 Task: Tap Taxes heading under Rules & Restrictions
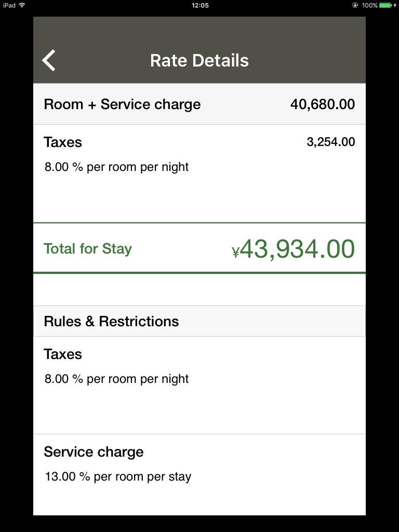(x=63, y=354)
